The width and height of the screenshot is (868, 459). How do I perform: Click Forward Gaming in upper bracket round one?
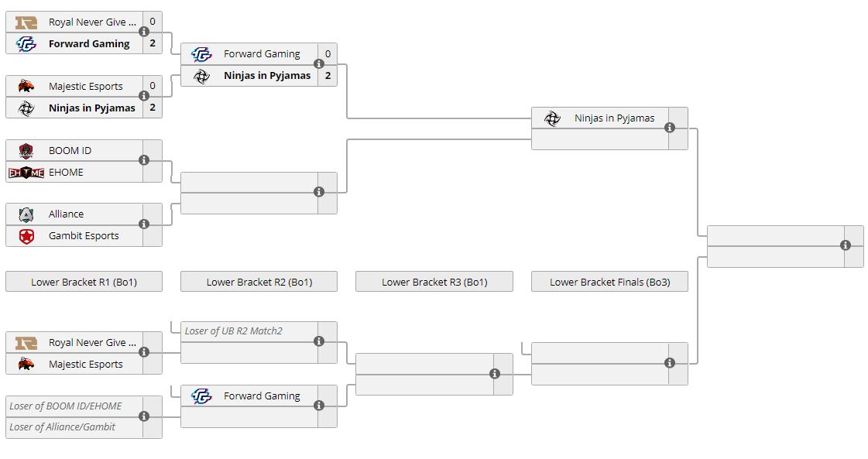click(89, 43)
